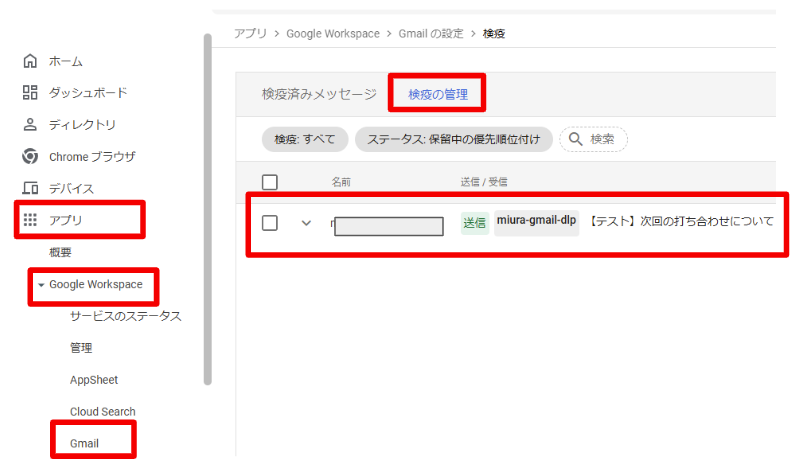Screen dimensions: 794x462
Task: Switch to 検疫済みメッセージ tab
Action: coord(319,94)
